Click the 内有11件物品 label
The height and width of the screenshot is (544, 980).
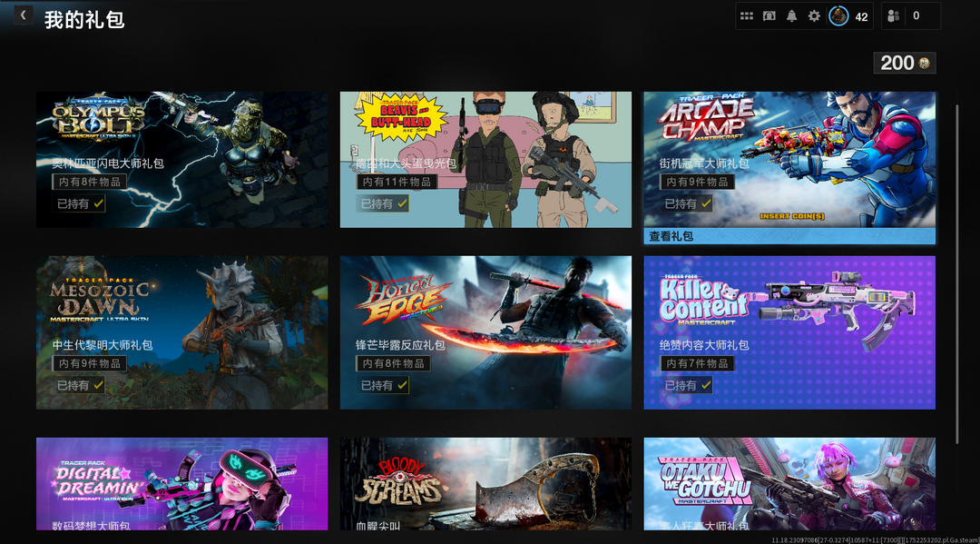click(x=397, y=182)
